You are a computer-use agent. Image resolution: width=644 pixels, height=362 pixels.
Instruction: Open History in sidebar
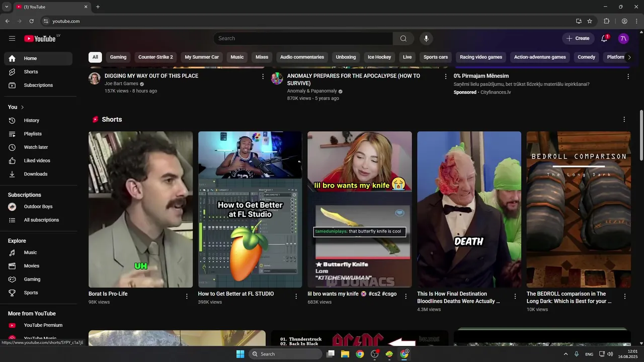coord(38,120)
